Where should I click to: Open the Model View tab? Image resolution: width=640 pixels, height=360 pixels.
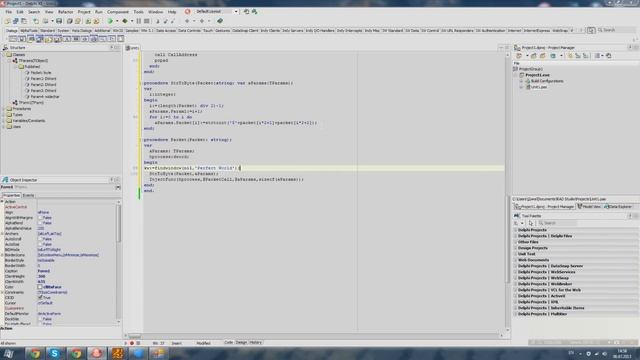(589, 207)
